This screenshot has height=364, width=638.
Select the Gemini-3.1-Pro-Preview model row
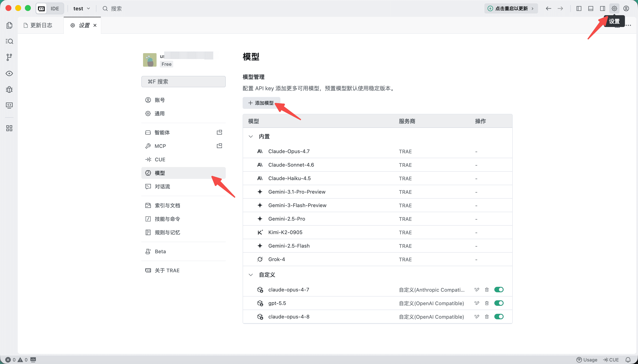(377, 192)
